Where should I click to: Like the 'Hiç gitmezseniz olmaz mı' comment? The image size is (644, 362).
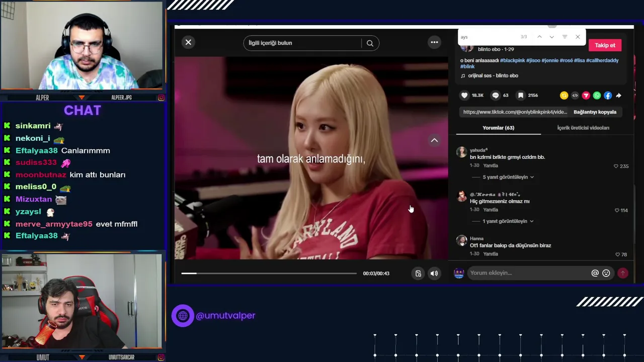pyautogui.click(x=617, y=210)
